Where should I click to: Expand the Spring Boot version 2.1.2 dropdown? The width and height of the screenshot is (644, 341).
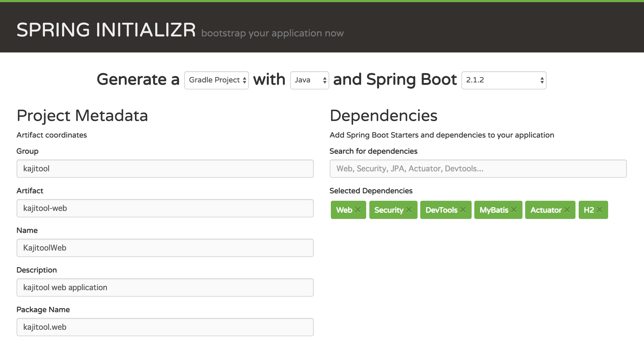coord(504,80)
